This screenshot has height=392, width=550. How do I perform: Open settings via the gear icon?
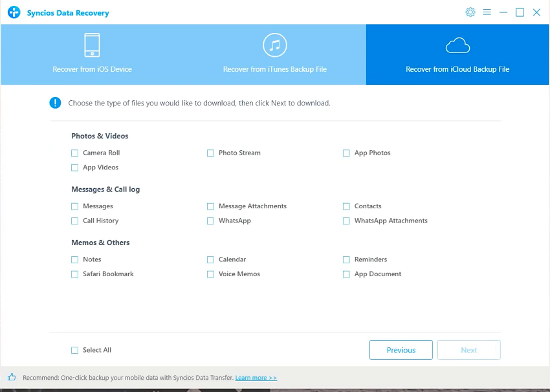[x=470, y=12]
